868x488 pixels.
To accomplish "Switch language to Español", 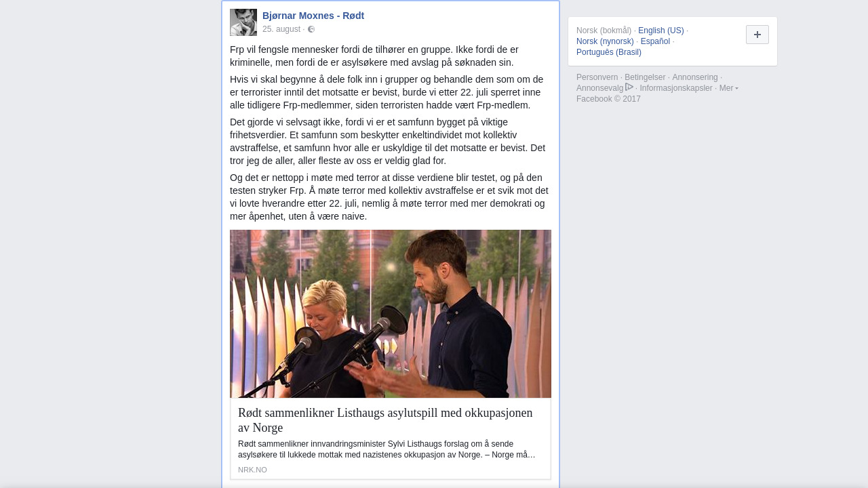I will click(655, 41).
